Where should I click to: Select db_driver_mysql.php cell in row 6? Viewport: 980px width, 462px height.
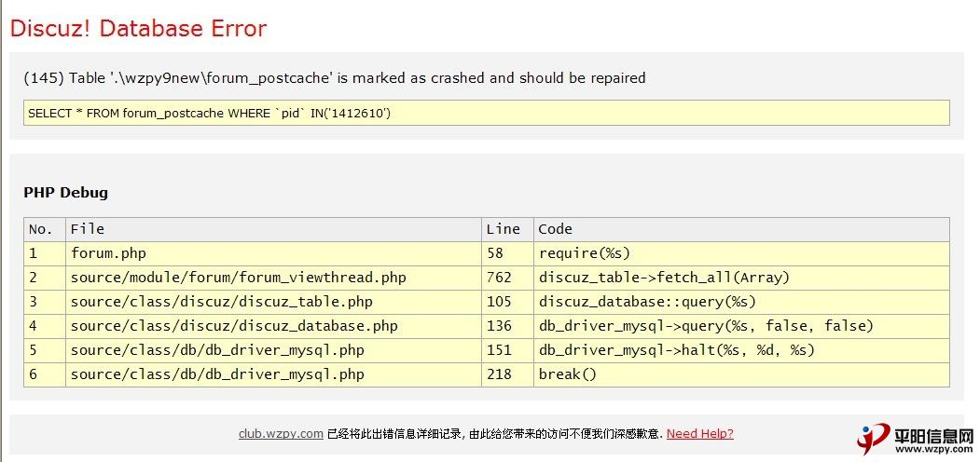point(274,374)
